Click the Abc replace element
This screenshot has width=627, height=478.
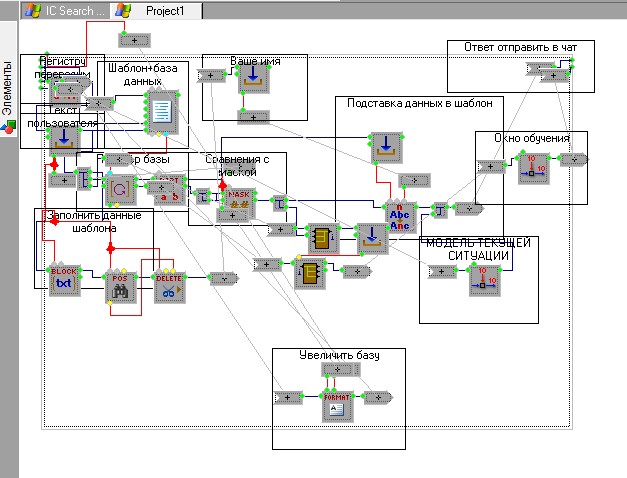[x=400, y=216]
